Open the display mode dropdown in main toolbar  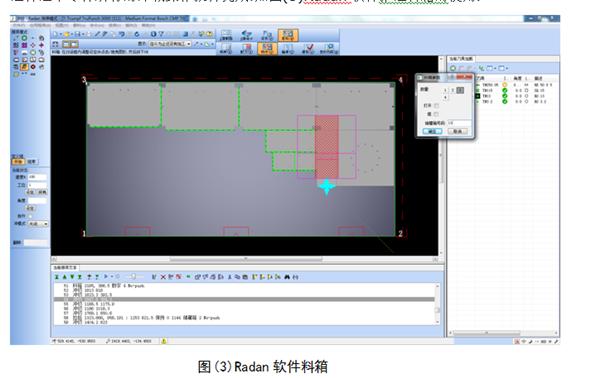(x=170, y=44)
